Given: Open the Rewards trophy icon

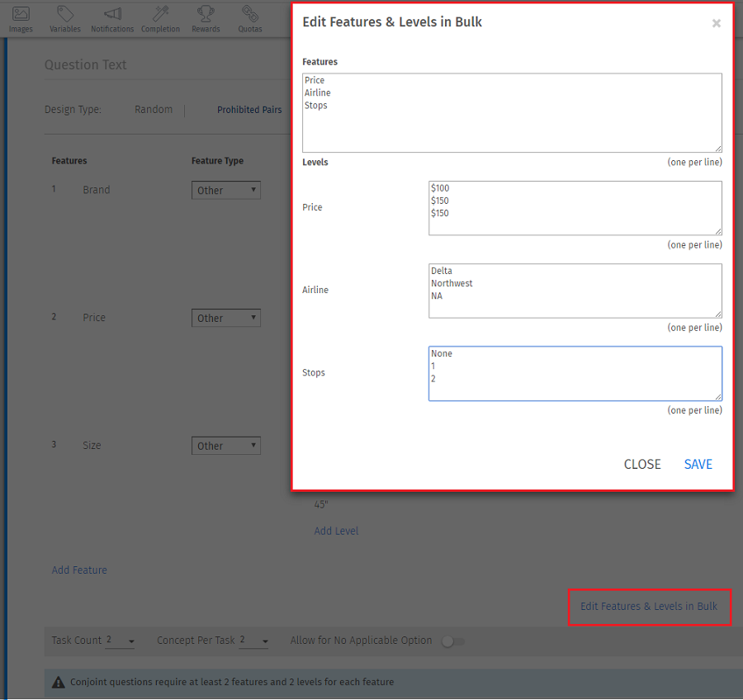Looking at the screenshot, I should point(206,15).
